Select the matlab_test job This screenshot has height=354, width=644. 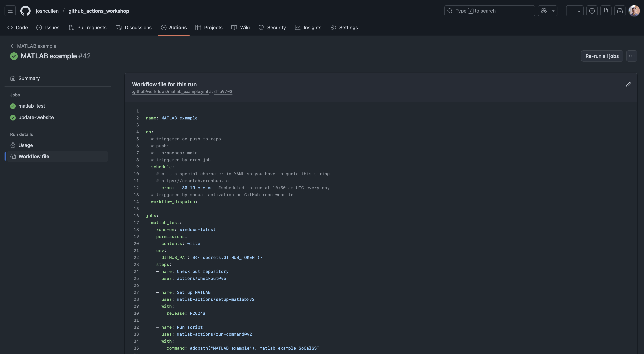(31, 106)
